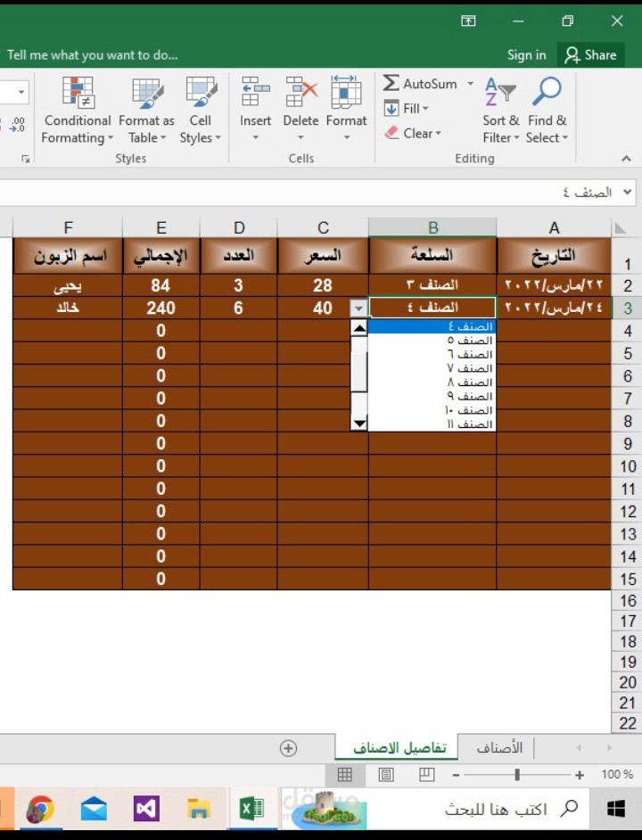Select row header 16

pyautogui.click(x=627, y=600)
